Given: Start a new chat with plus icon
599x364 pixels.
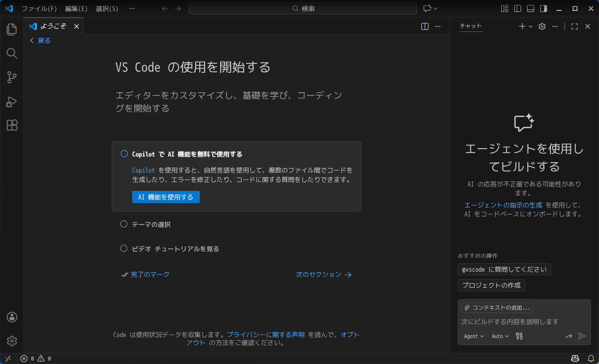Looking at the screenshot, I should point(522,26).
